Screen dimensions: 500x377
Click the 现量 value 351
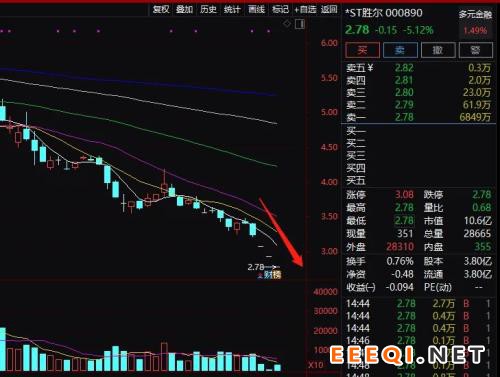point(405,234)
